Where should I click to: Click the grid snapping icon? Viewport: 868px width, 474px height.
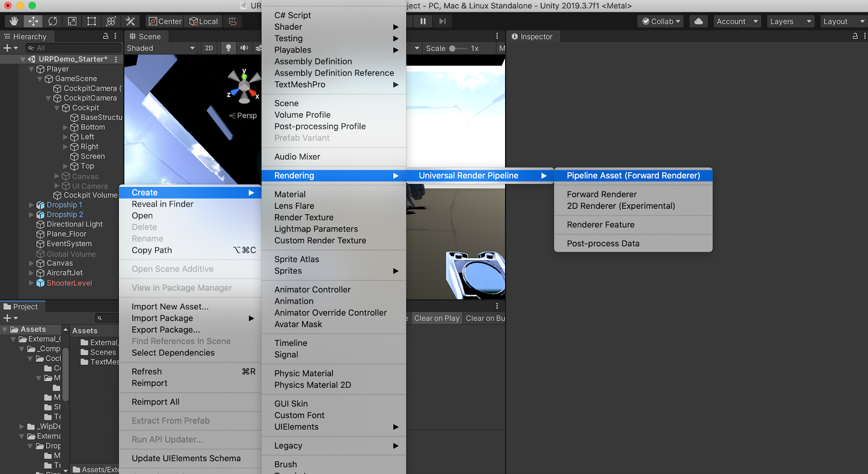click(x=232, y=21)
